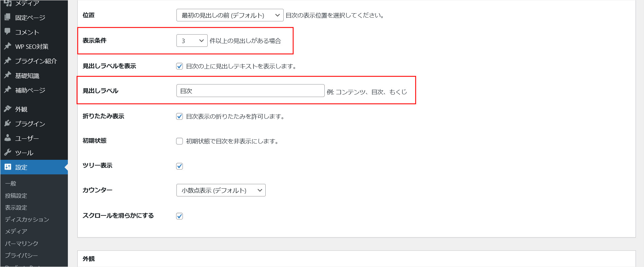Click the 設定 sliders icon
Viewport: 644px width, 267px height.
[x=7, y=167]
